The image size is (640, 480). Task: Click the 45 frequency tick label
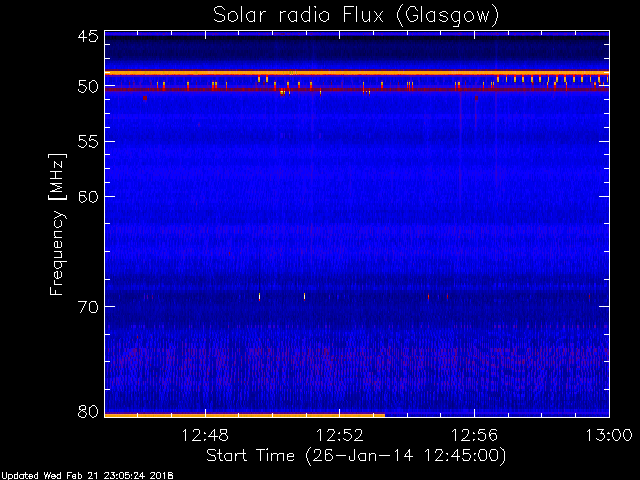coord(88,37)
